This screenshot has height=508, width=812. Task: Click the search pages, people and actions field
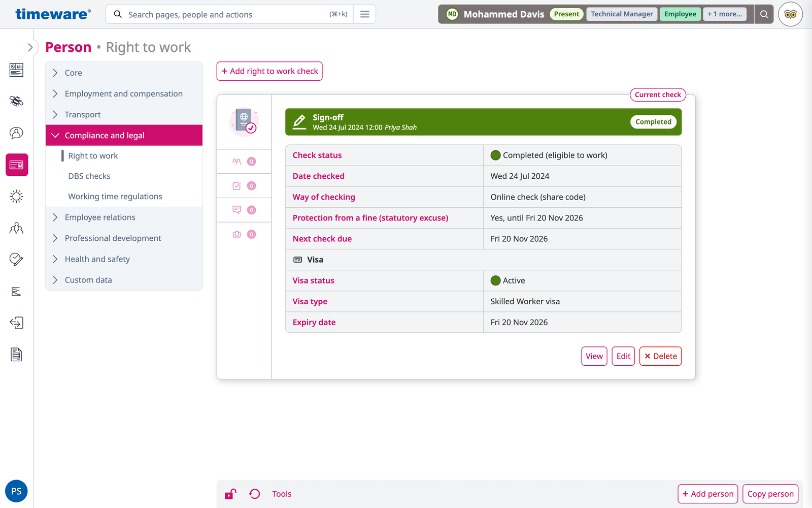coord(228,14)
